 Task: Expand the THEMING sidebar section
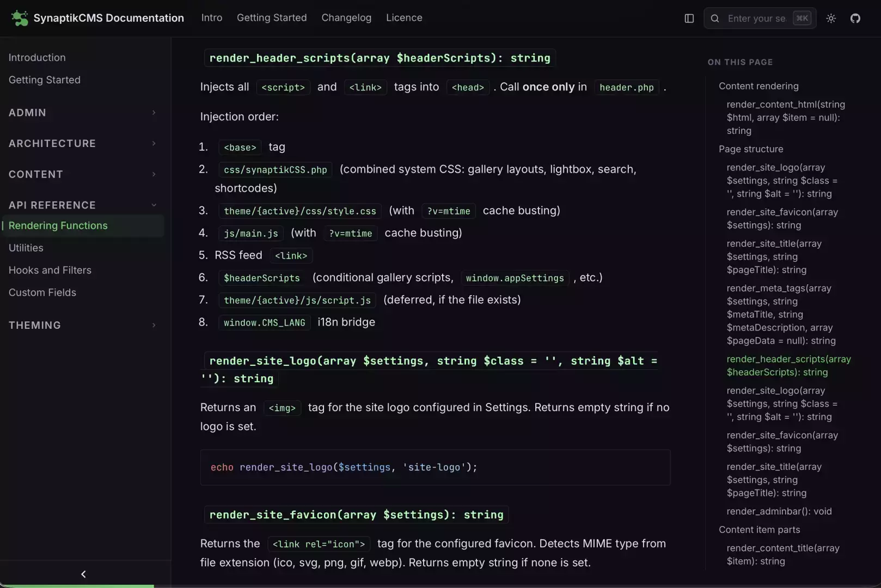[x=82, y=326]
